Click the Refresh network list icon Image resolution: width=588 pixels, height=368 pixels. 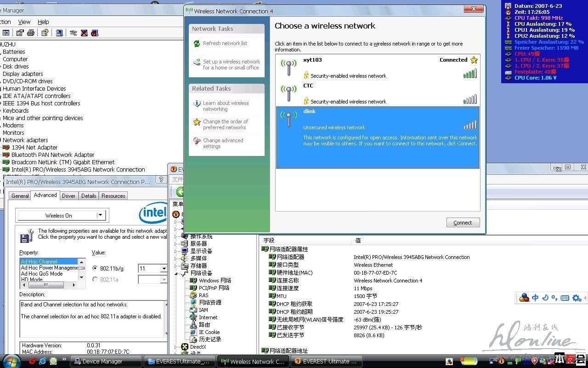click(197, 44)
